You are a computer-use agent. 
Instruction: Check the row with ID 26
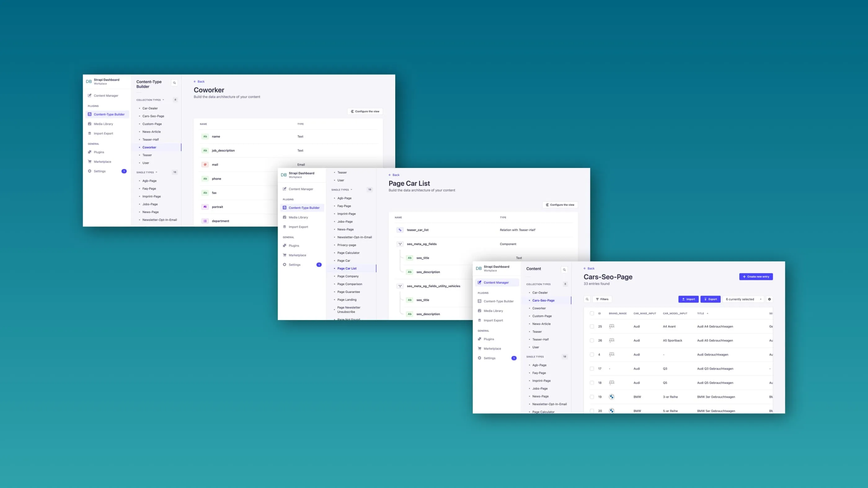[x=592, y=341]
